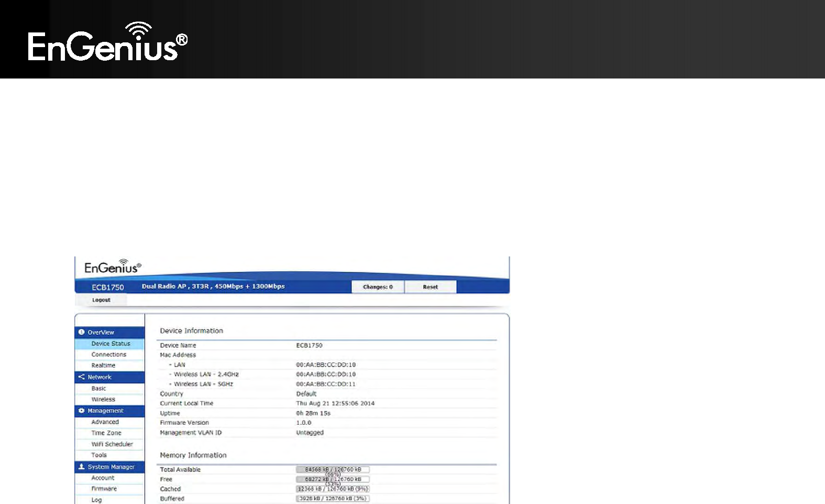Click the Reset button
This screenshot has width=825, height=504.
pyautogui.click(x=431, y=287)
